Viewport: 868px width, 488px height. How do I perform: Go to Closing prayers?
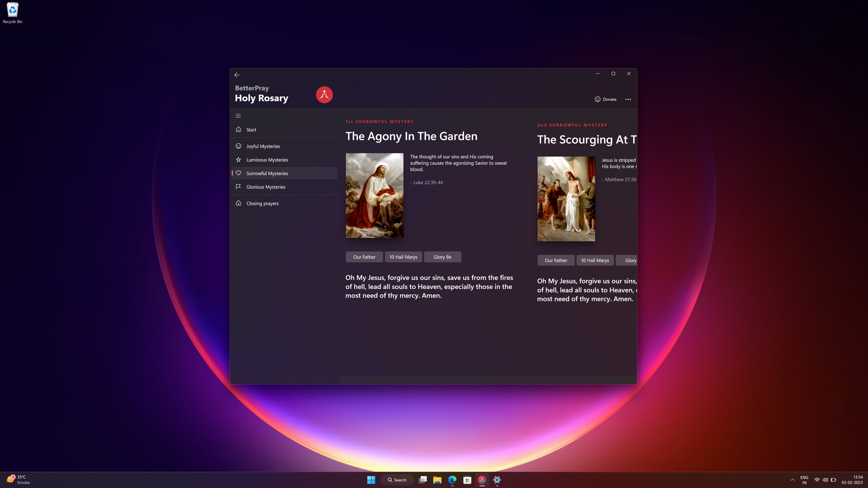[x=262, y=203]
